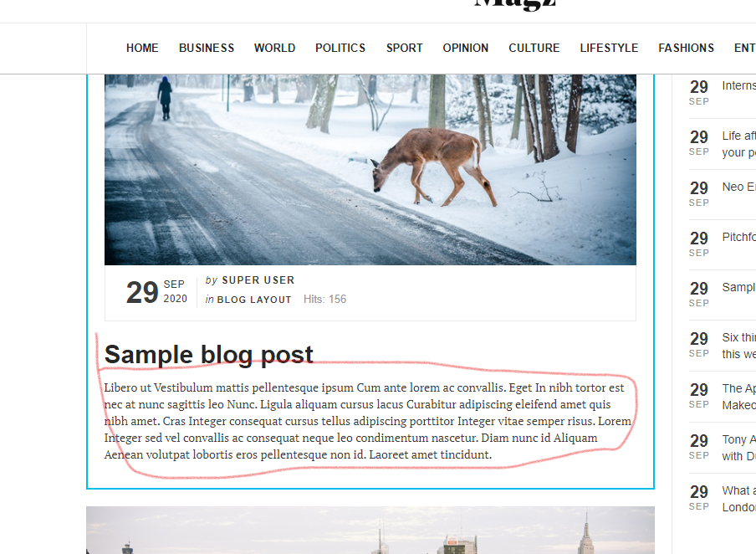Screen dimensions: 756x554
Task: Navigate to the Culture section
Action: 534,49
